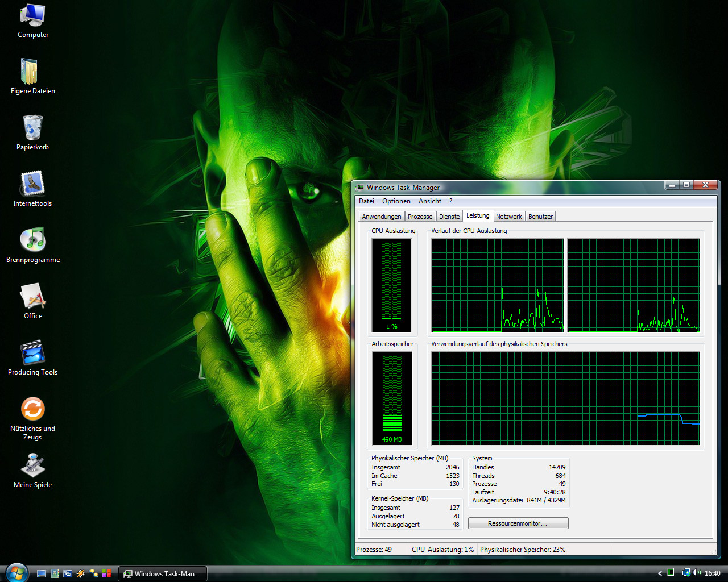Open the Computer desktop icon

pos(33,21)
